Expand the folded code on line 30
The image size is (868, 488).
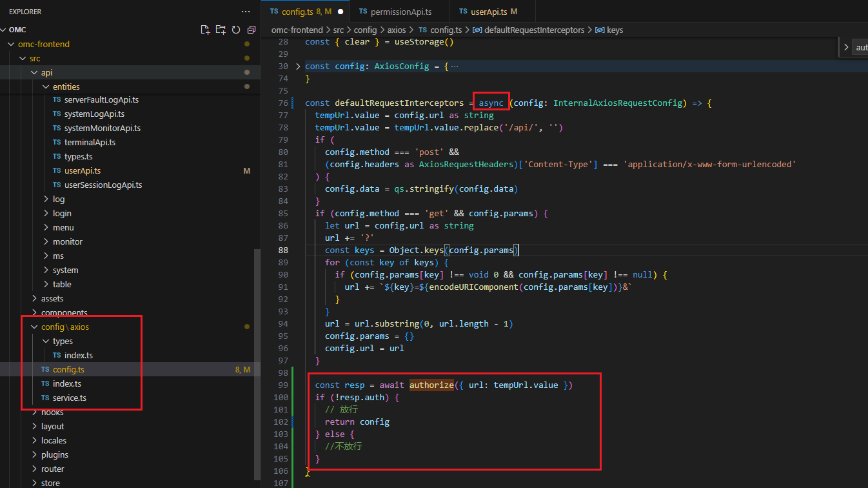(297, 65)
